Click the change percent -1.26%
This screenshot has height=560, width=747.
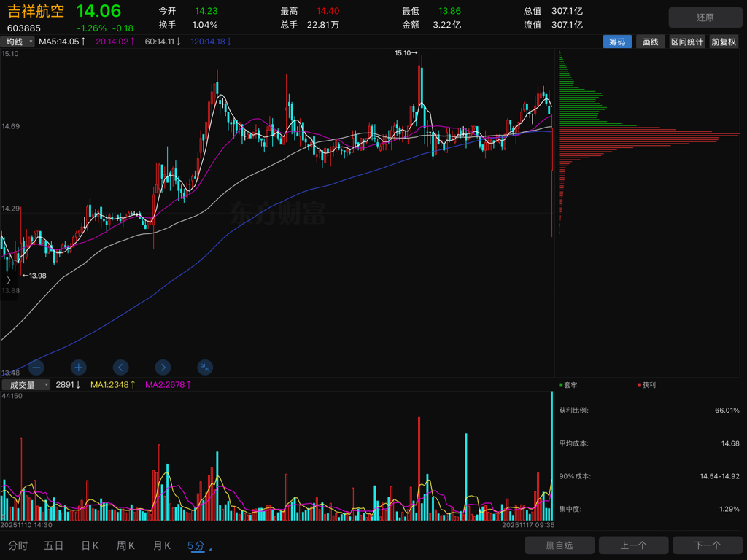click(x=91, y=28)
